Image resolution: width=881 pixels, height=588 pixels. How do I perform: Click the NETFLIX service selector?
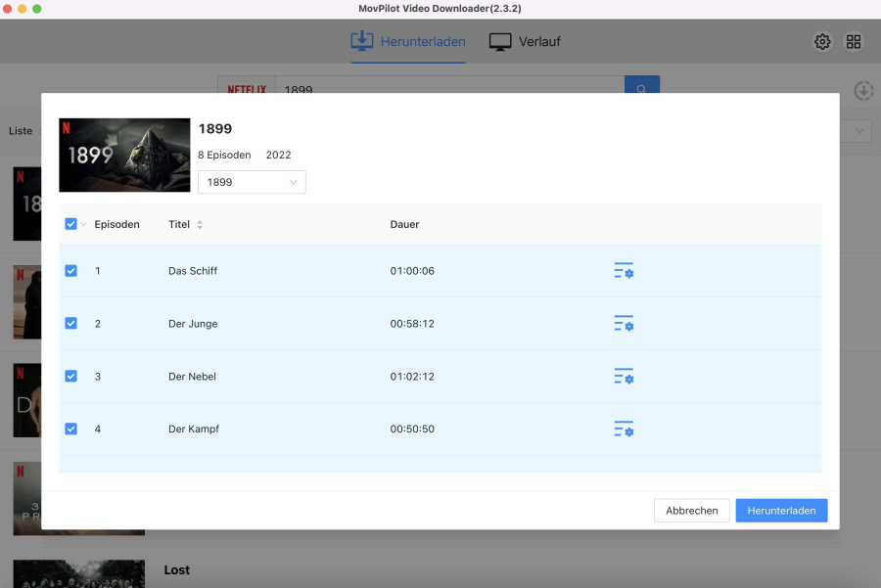coord(247,85)
